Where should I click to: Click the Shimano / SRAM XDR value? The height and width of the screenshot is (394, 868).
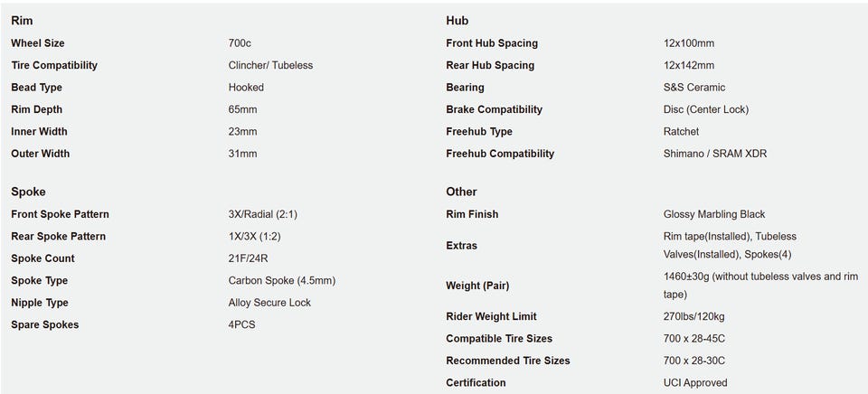tap(715, 154)
